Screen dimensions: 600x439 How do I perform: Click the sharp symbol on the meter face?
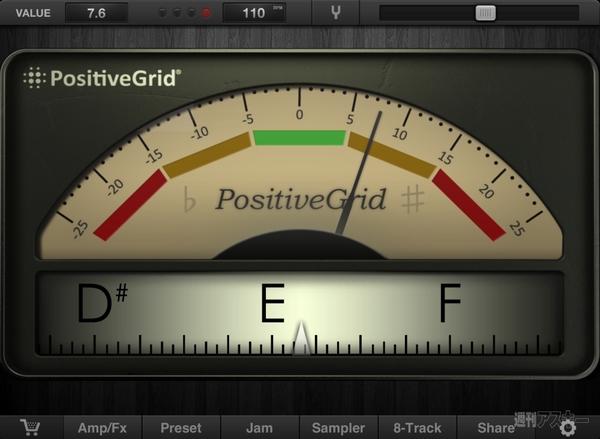coord(413,199)
